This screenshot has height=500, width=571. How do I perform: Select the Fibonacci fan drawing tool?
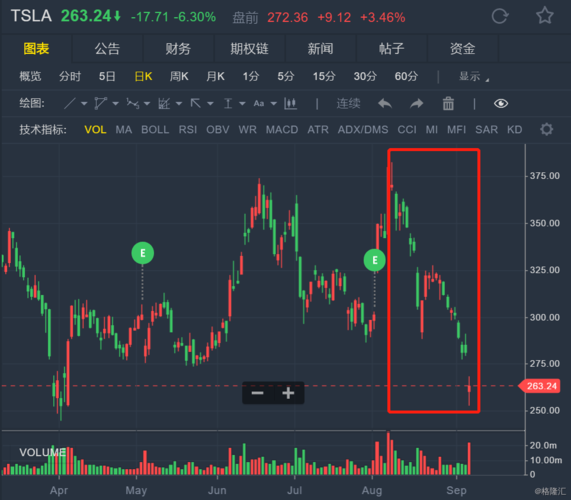pyautogui.click(x=164, y=104)
